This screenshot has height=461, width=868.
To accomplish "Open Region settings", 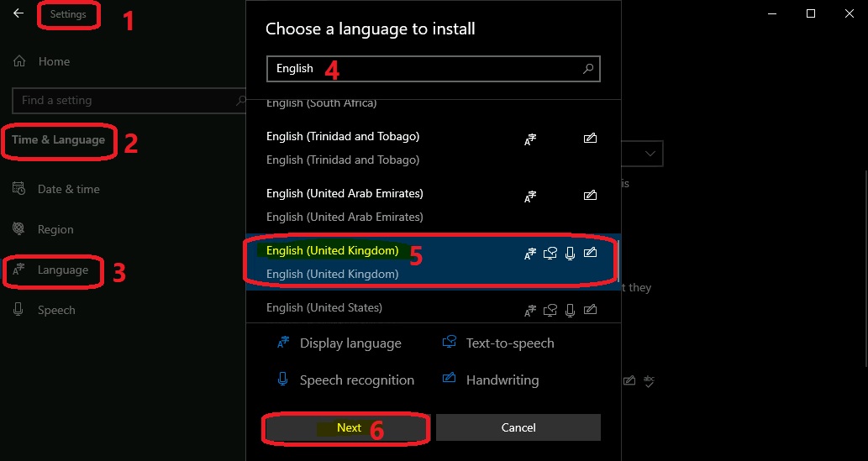I will click(55, 229).
